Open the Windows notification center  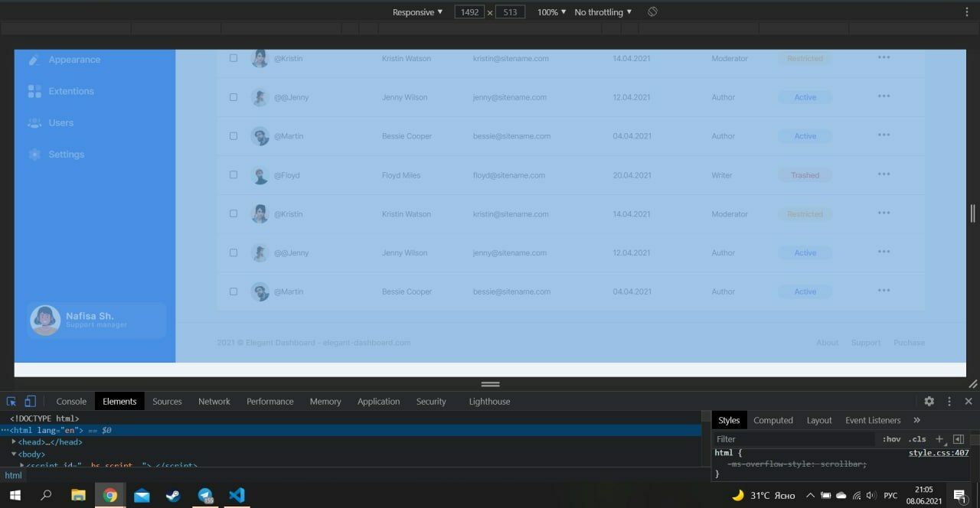959,495
